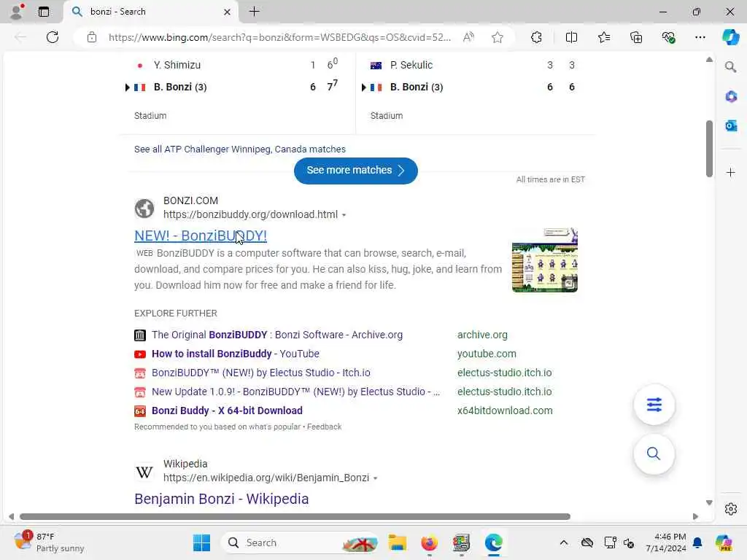747x560 pixels.
Task: Open clock showing 4:46 PM
Action: [x=665, y=542]
